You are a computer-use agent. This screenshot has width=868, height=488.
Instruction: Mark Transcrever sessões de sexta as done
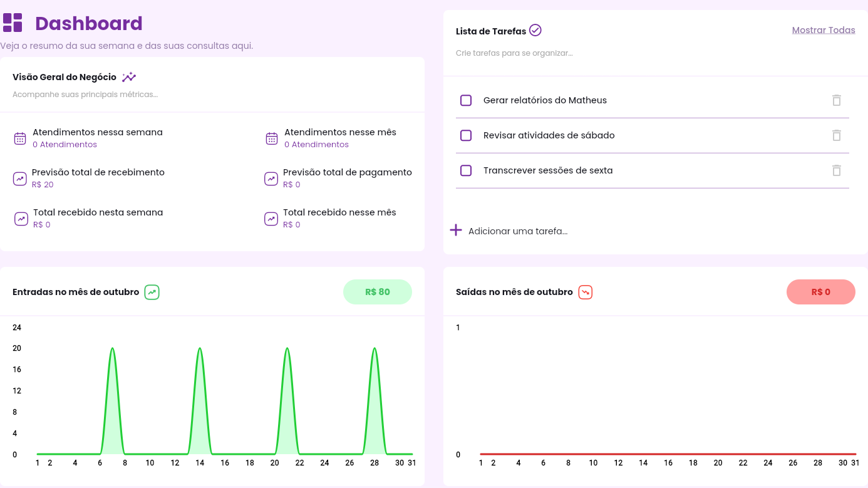point(466,170)
